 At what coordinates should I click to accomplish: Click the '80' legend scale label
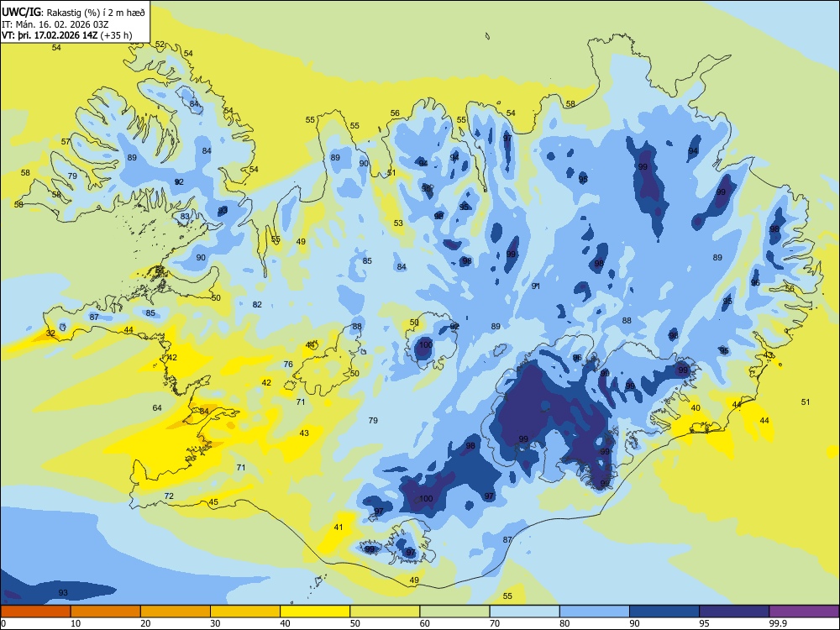point(564,623)
